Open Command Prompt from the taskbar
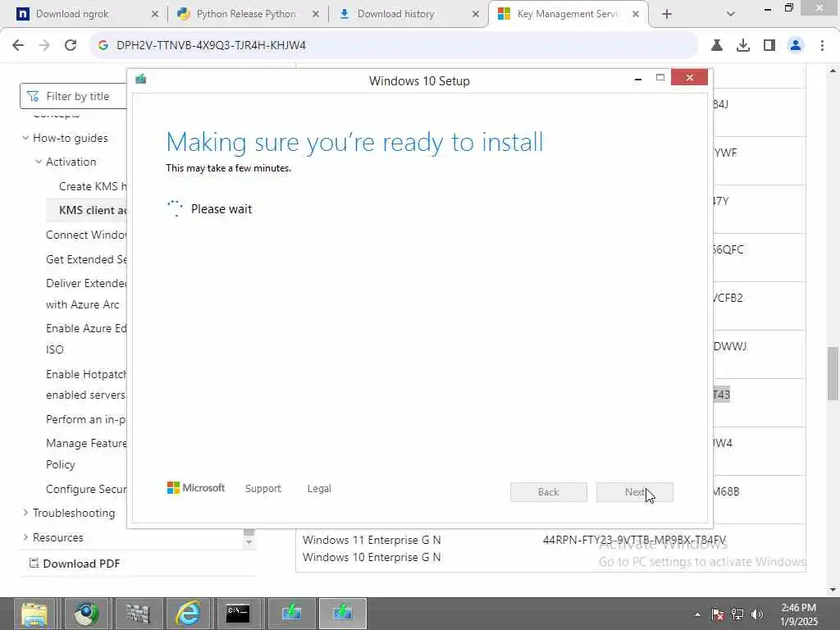This screenshot has height=630, width=840. pyautogui.click(x=238, y=614)
